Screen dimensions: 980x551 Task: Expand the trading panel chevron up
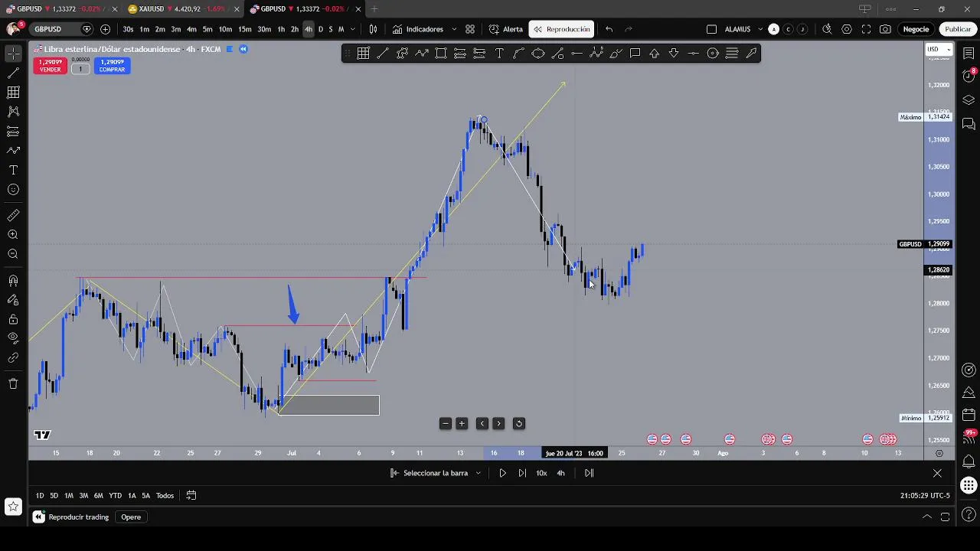[x=926, y=517]
